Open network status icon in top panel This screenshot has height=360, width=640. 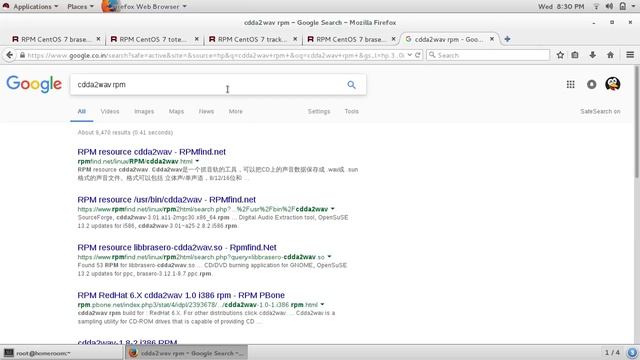pyautogui.click(x=596, y=7)
